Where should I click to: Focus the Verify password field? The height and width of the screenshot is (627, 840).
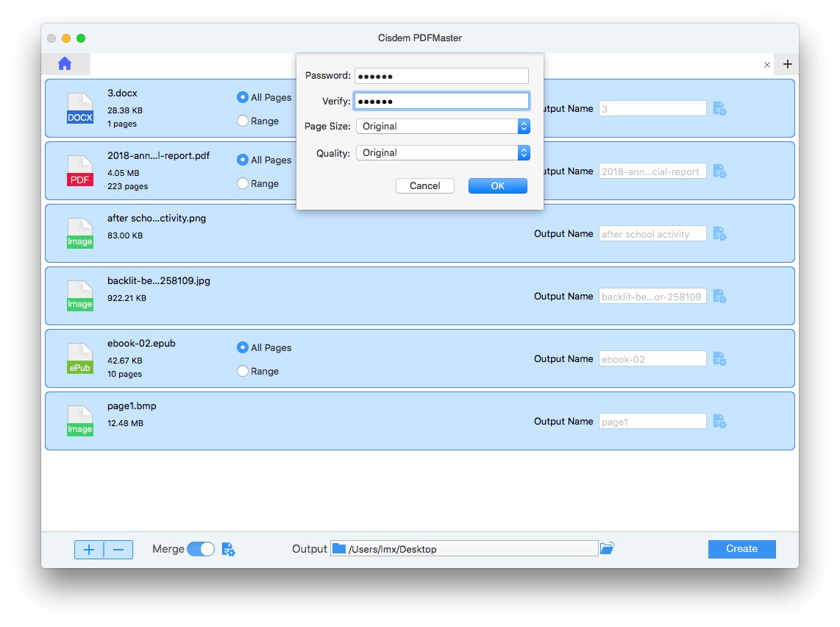click(x=441, y=101)
